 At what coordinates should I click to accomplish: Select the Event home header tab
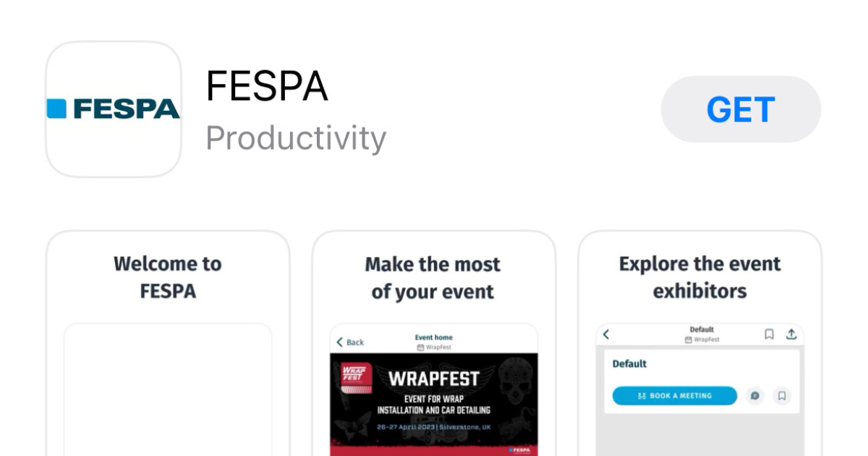coord(433,337)
